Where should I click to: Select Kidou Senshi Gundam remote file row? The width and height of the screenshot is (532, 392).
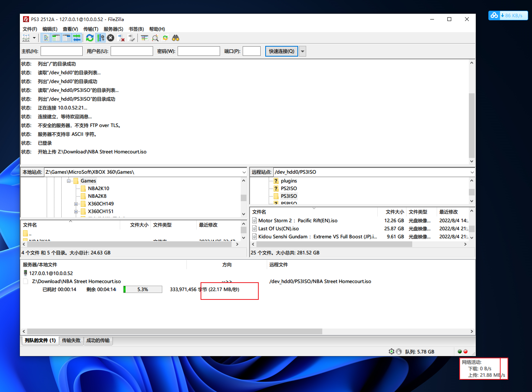coord(360,236)
